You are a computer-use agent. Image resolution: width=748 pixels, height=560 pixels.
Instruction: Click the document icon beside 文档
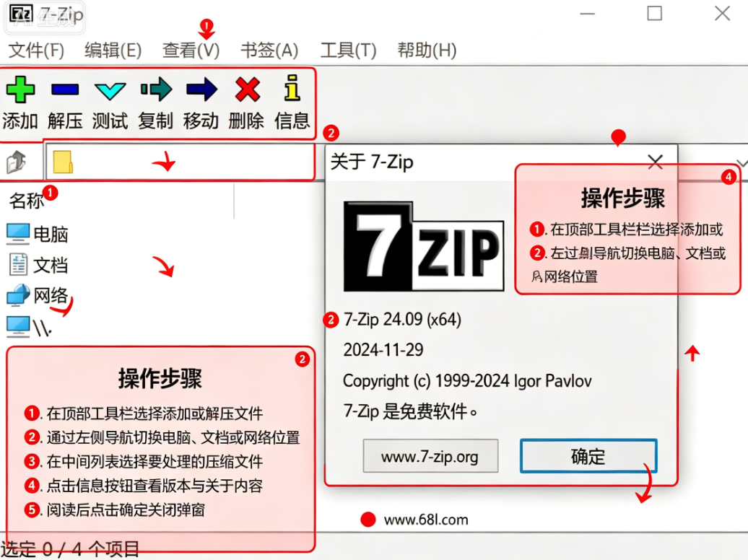(18, 264)
